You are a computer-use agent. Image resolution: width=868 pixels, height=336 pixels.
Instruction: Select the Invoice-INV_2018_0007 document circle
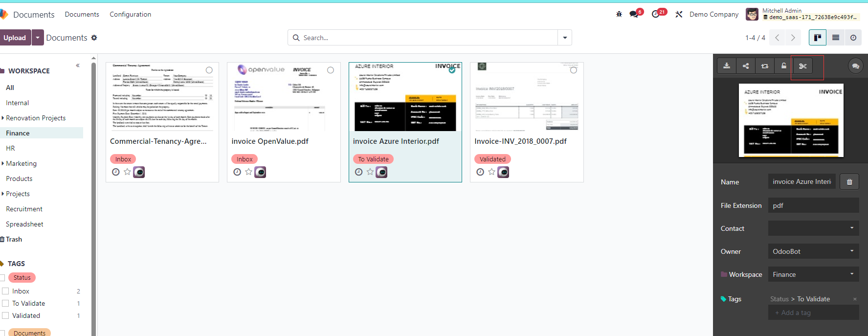[x=574, y=70]
